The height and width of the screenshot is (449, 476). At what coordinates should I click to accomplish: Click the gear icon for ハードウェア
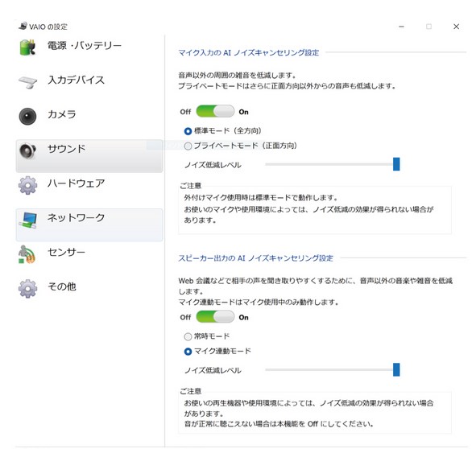[27, 185]
